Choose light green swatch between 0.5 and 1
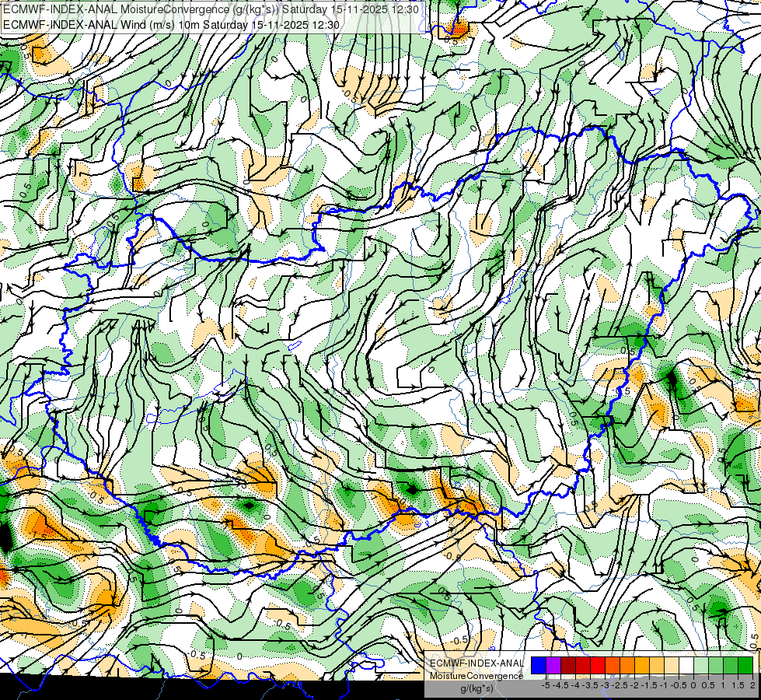Viewport: 761px width, 700px height. click(716, 665)
